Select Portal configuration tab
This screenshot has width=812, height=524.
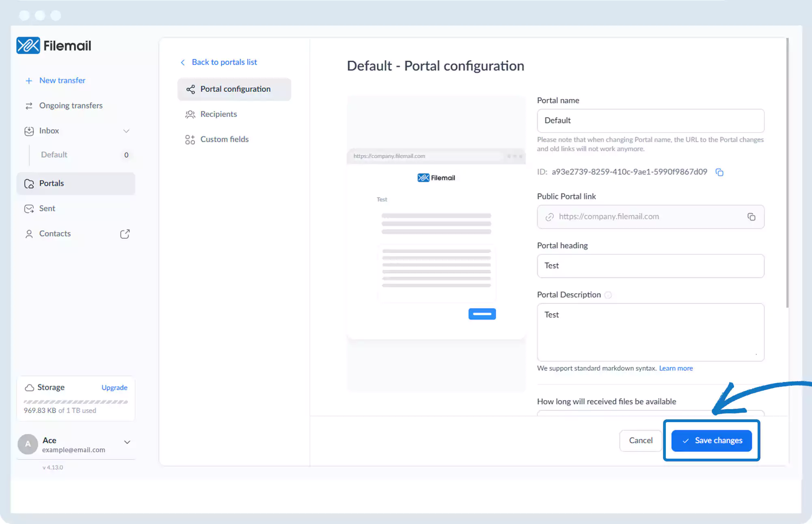click(234, 89)
